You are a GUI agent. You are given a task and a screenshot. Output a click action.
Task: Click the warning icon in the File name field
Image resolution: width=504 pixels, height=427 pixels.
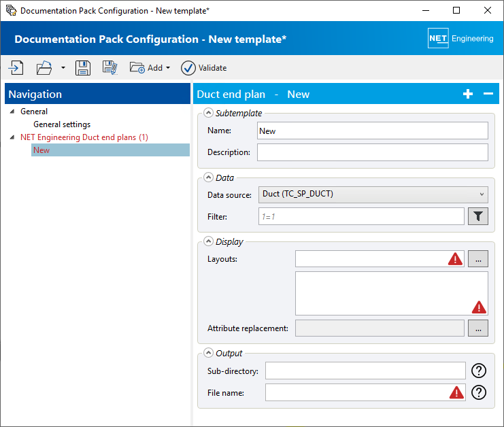click(x=456, y=392)
